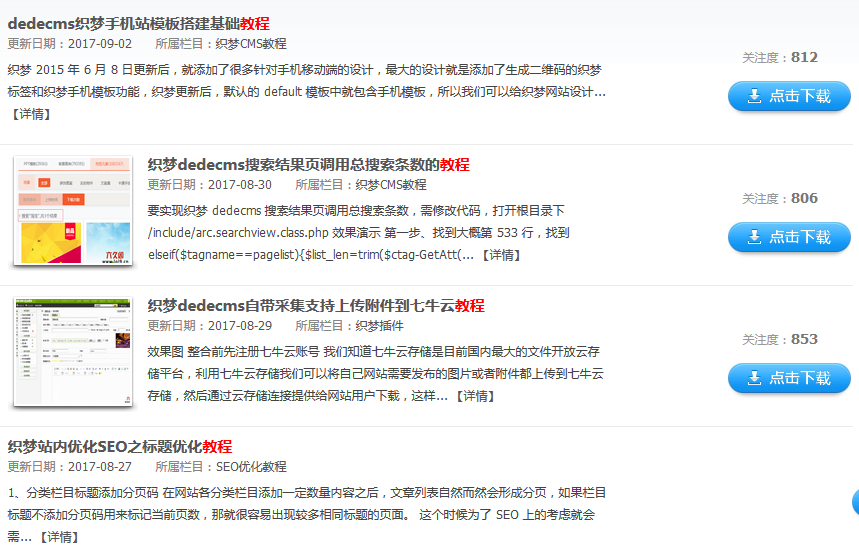Go to the 织梦插件 category link

click(x=379, y=326)
